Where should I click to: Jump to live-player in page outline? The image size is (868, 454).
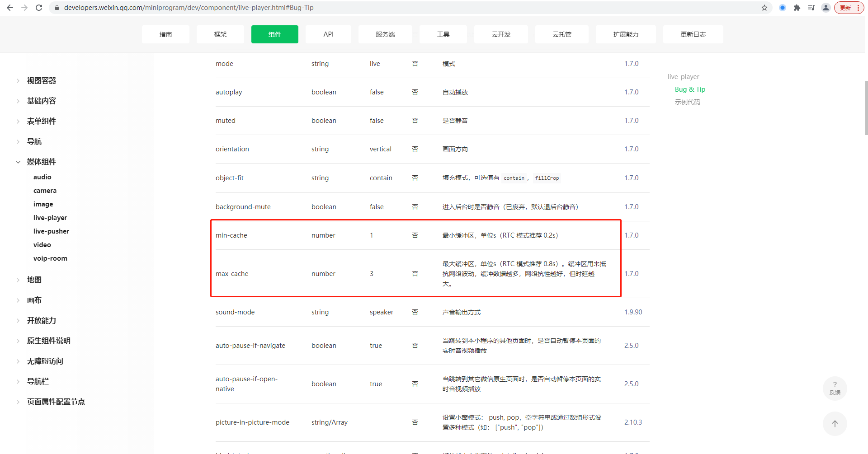tap(684, 77)
